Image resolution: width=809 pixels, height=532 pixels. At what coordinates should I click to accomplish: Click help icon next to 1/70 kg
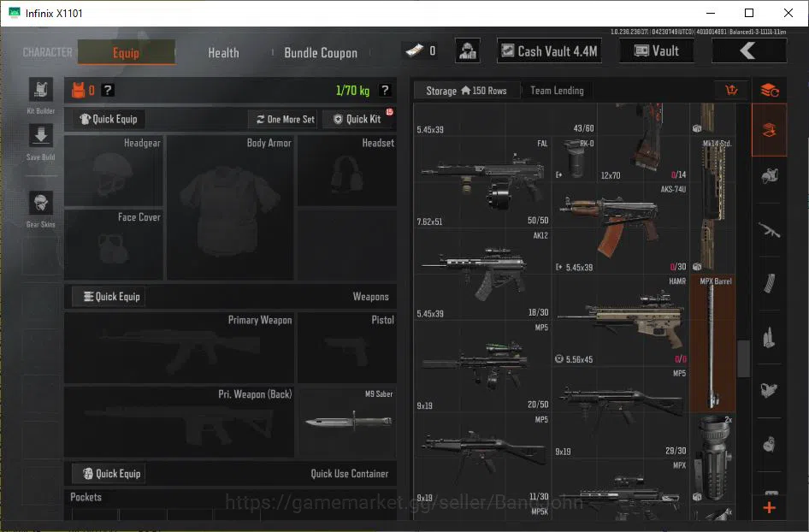[x=384, y=91]
